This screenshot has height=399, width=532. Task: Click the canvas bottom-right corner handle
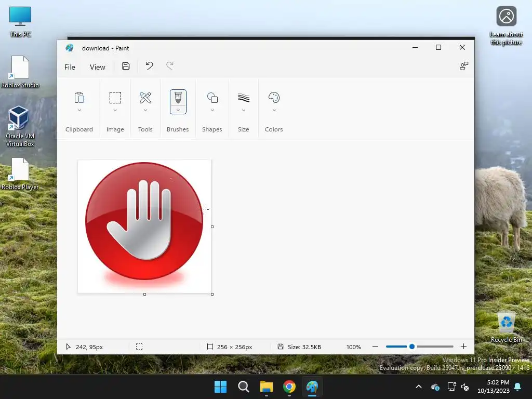212,294
